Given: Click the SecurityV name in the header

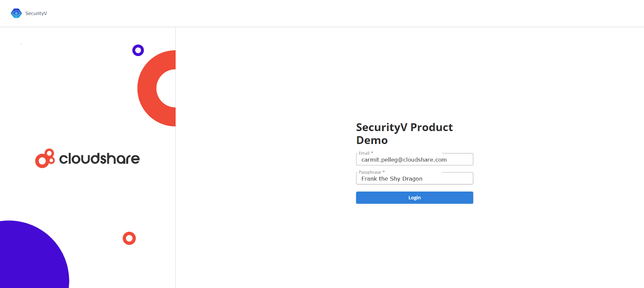Looking at the screenshot, I should click(x=36, y=13).
